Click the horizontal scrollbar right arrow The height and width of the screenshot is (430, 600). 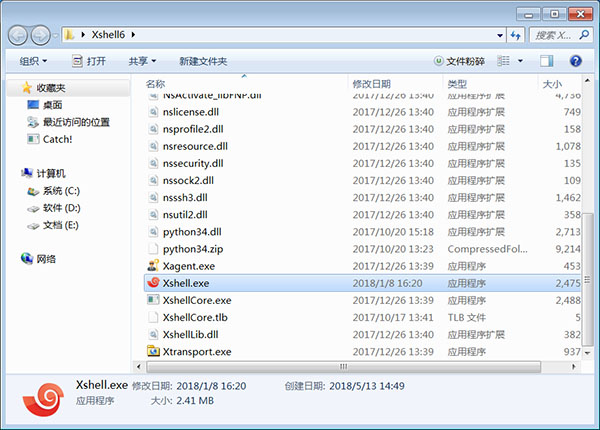click(573, 366)
